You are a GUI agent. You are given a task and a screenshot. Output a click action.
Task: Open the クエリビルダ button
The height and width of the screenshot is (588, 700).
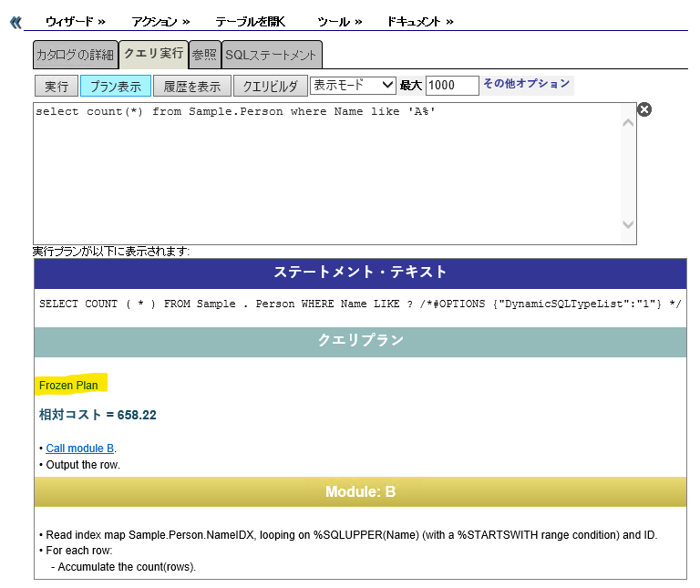pos(270,87)
